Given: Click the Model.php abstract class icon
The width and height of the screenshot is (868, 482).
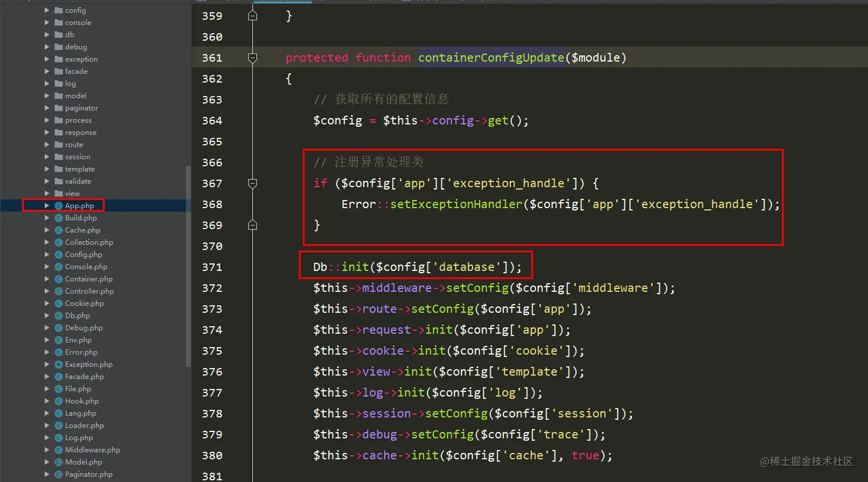Looking at the screenshot, I should pos(59,462).
